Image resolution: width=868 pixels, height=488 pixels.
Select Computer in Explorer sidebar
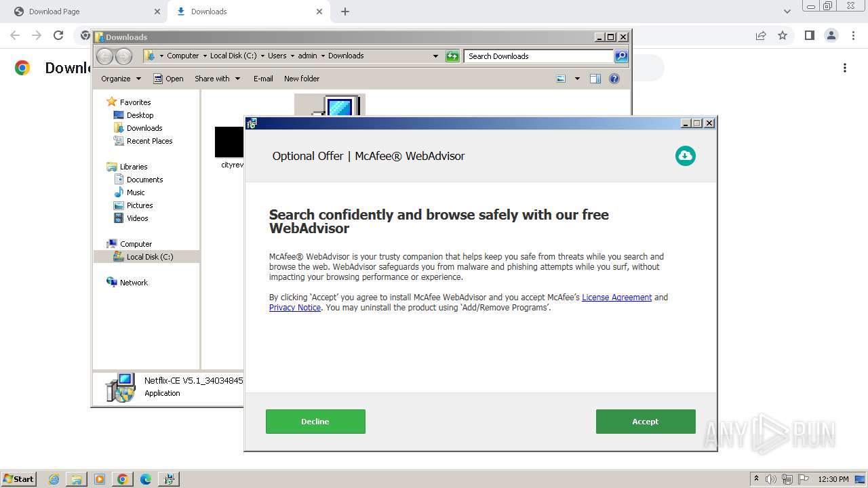(x=136, y=244)
